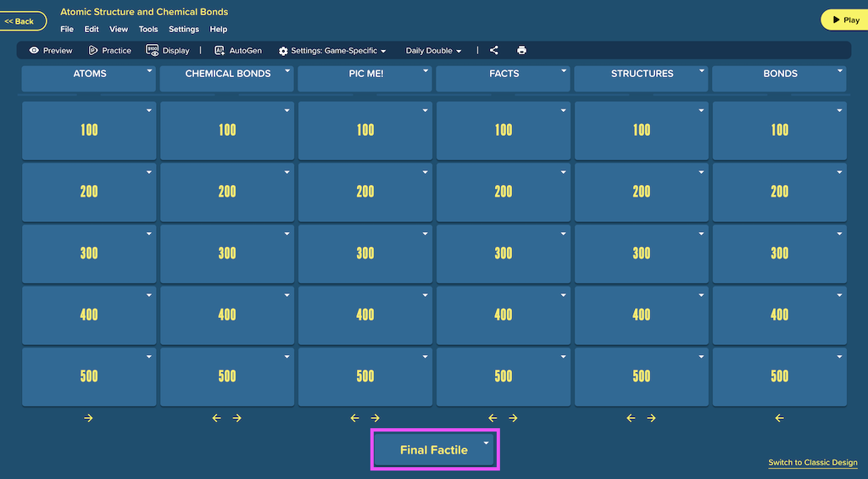Open the Tools menu
Image resolution: width=868 pixels, height=479 pixels.
[x=147, y=30]
